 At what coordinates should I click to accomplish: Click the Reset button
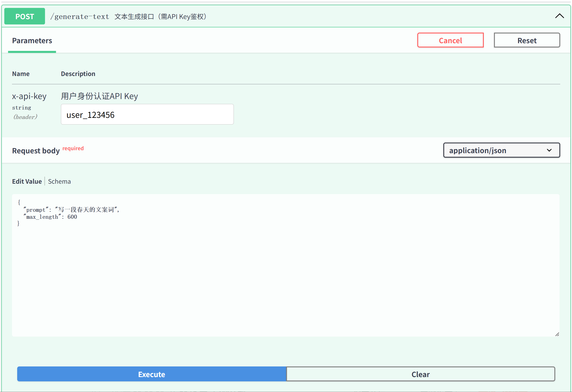point(527,40)
